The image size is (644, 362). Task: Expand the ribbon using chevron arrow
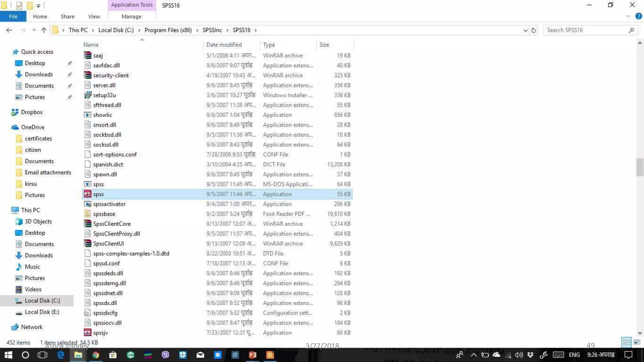click(628, 16)
